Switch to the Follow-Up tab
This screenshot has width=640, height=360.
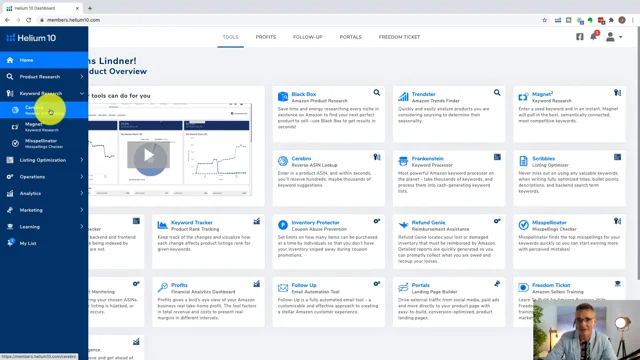307,37
